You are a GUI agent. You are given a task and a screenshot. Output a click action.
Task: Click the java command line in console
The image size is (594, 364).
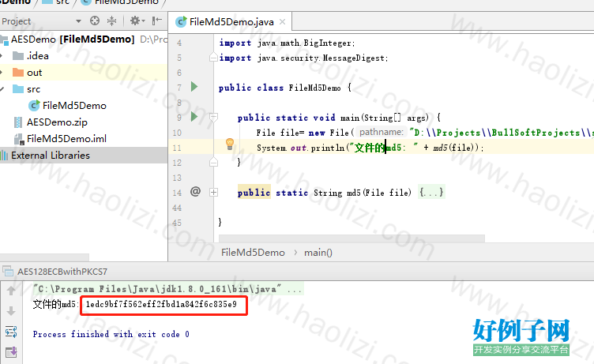[x=167, y=289]
